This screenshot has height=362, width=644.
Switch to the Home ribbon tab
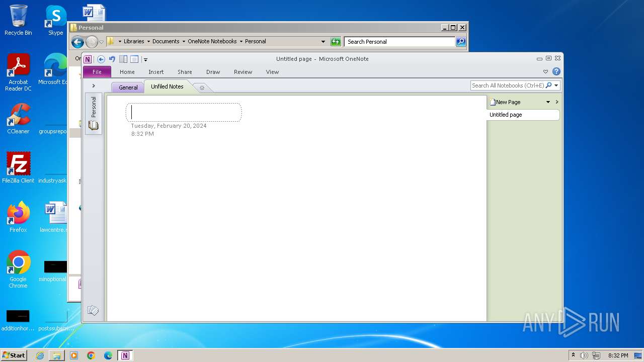(127, 72)
